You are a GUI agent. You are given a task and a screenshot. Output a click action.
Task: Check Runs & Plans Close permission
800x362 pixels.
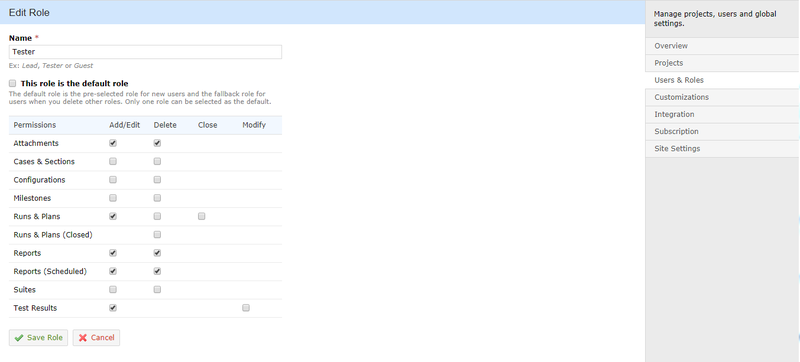point(202,217)
